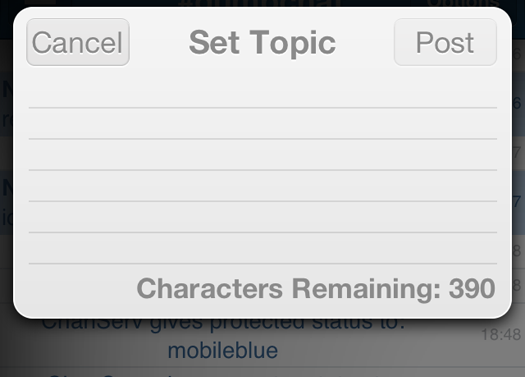
Task: Tap the 18:48 timestamp in the chat
Action: [x=501, y=334]
